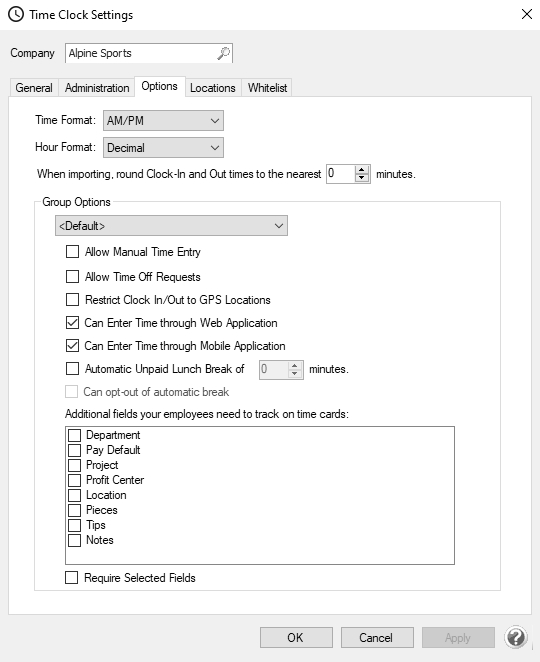Increase rounding minutes with up arrow
The width and height of the screenshot is (540, 662).
click(x=361, y=170)
